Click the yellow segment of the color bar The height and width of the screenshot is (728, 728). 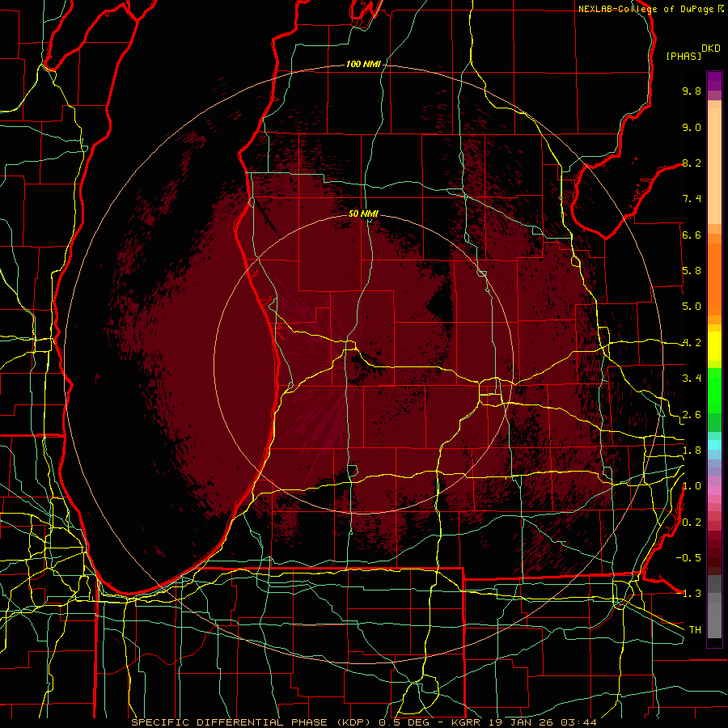coord(714,346)
